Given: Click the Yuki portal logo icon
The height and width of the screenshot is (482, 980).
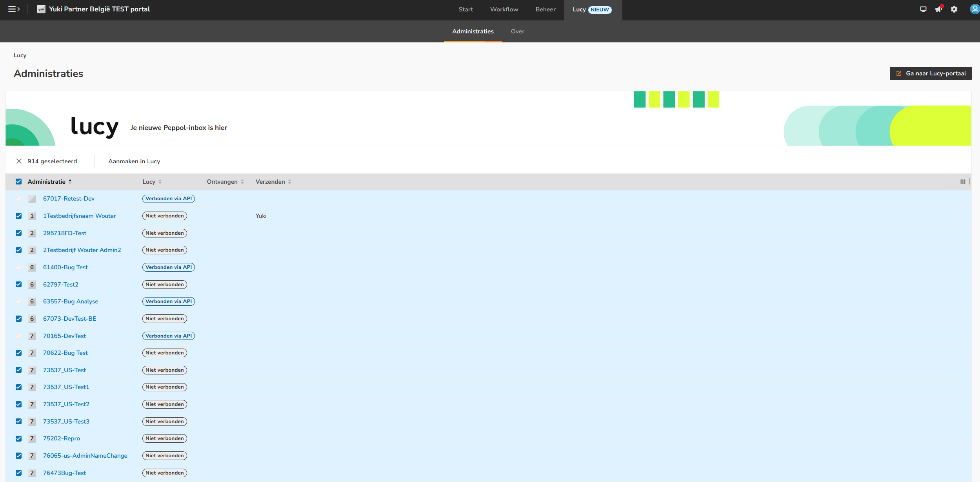Looking at the screenshot, I should pos(41,9).
